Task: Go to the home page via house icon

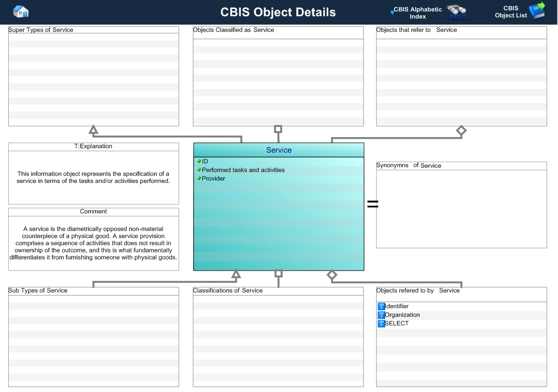Action: [x=21, y=12]
